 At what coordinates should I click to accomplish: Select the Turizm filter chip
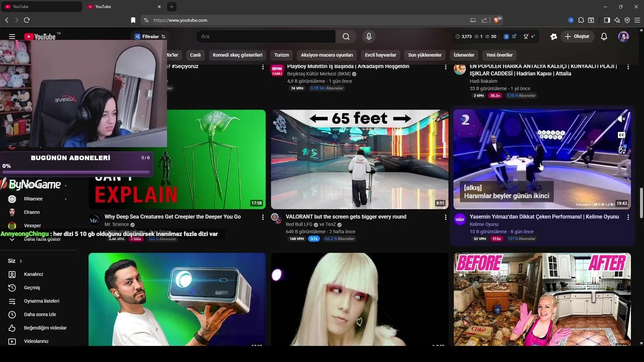pos(281,55)
